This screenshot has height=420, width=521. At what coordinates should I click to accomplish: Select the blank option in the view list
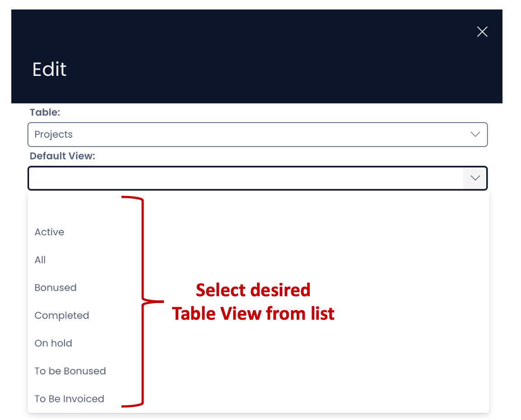(x=258, y=204)
